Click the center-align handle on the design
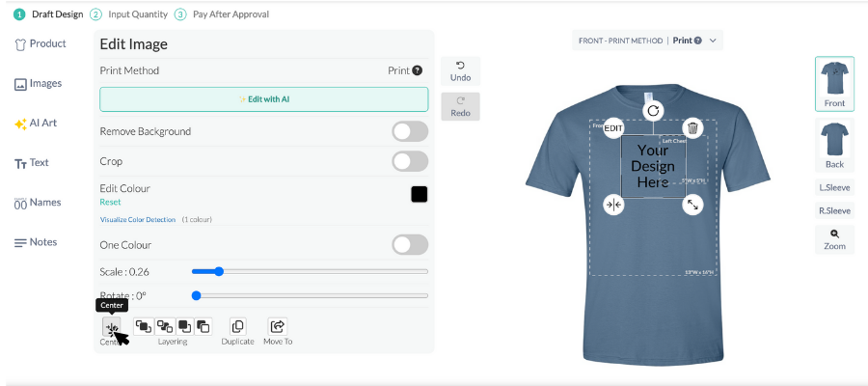The width and height of the screenshot is (868, 386). 613,205
